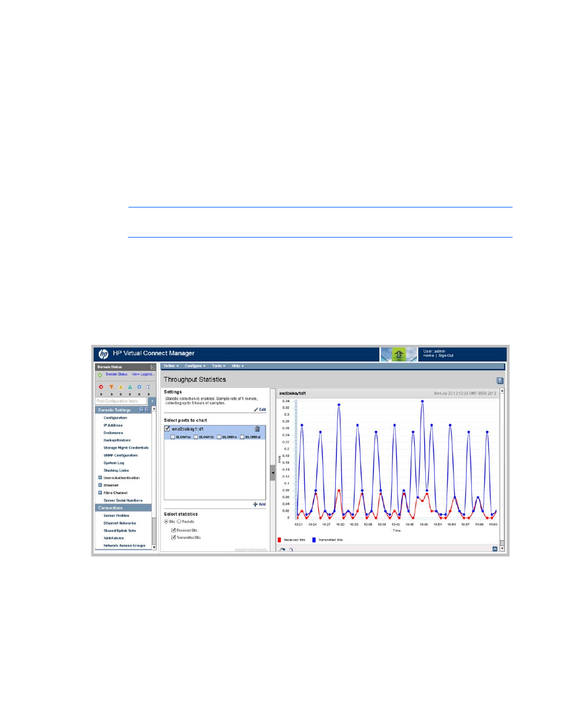Click the chart scroll-to-top icon
562x728 pixels.
click(x=495, y=549)
